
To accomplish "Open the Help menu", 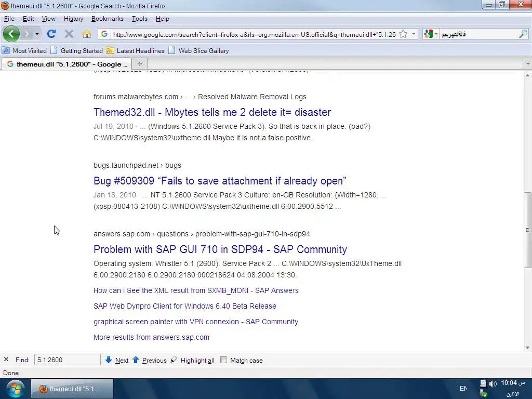I will click(x=162, y=19).
